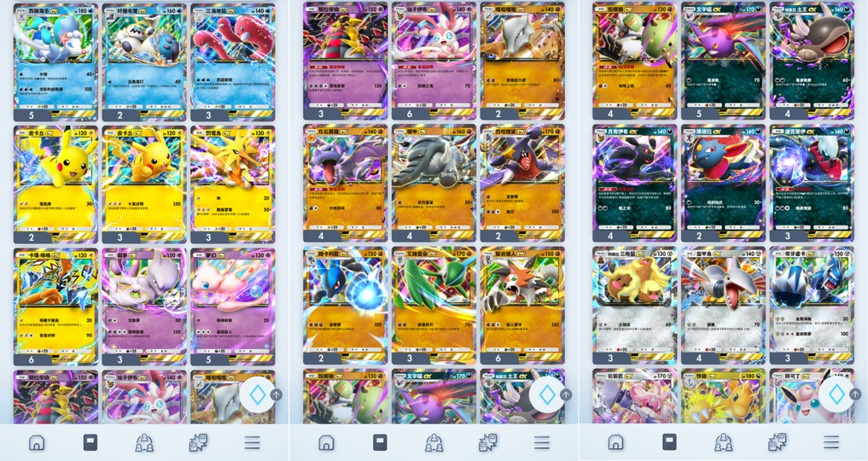This screenshot has height=461, width=868.
Task: Select the Zapdos ex card
Action: click(232, 184)
